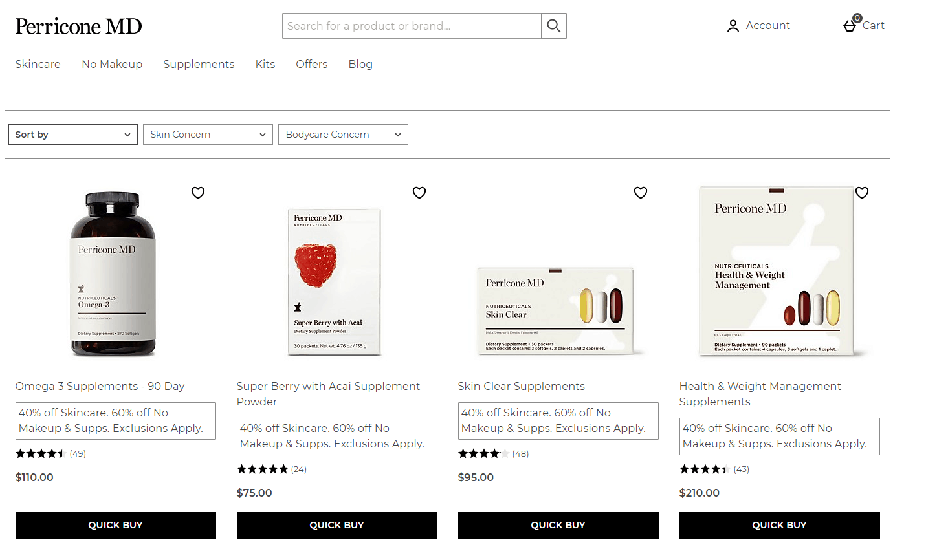Open the Skincare menu

pos(38,64)
